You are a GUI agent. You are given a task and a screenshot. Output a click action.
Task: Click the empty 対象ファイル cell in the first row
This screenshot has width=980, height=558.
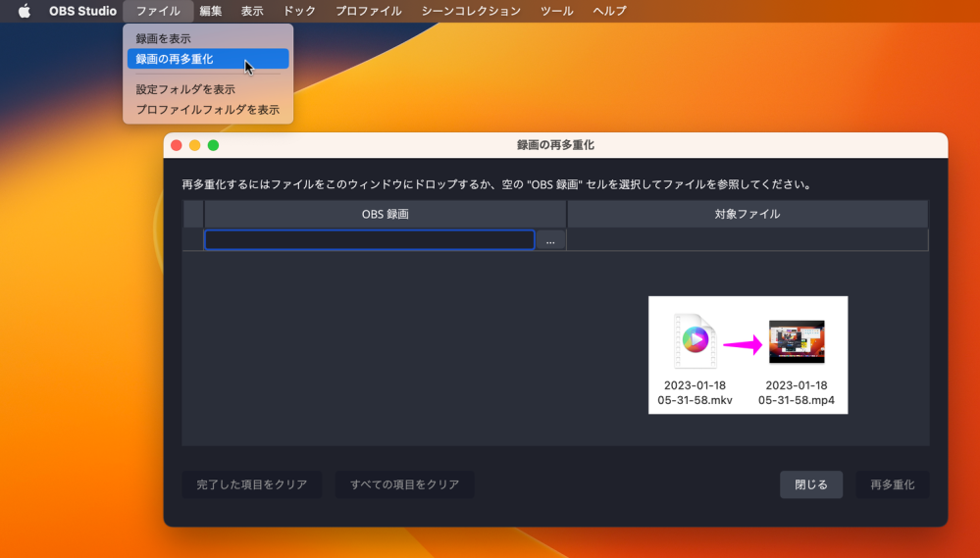748,240
